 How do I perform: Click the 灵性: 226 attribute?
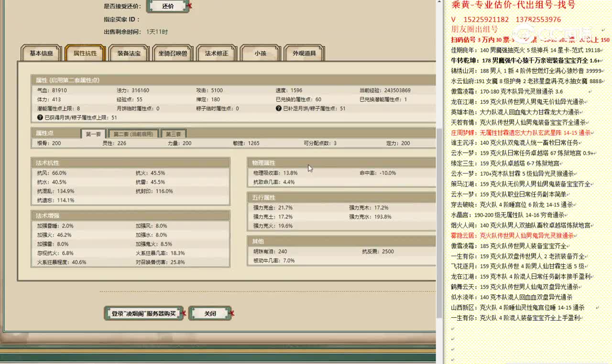(114, 143)
